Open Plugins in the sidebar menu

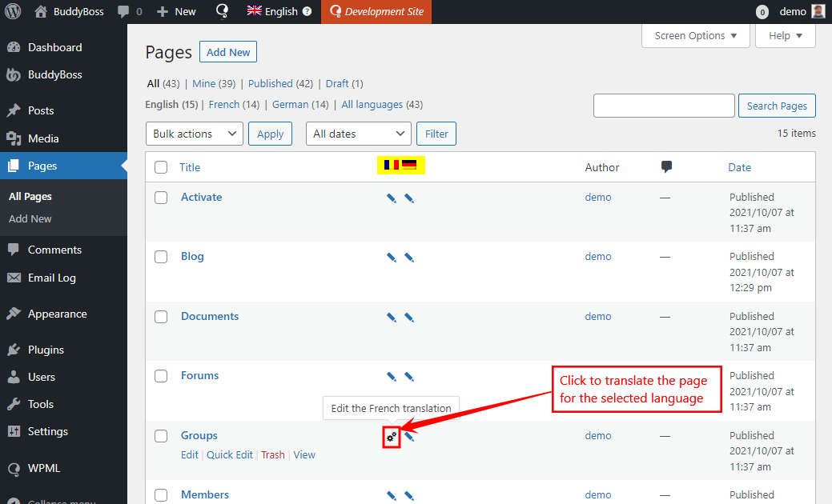pyautogui.click(x=46, y=350)
